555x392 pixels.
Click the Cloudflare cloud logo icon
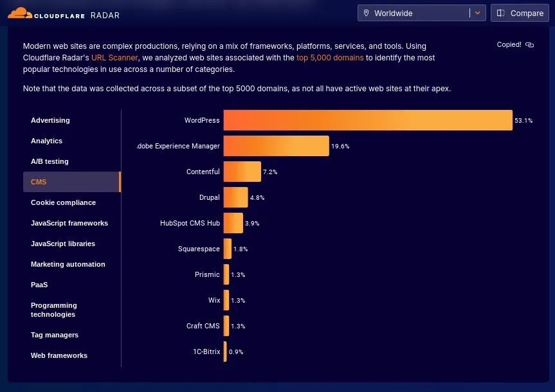20,13
